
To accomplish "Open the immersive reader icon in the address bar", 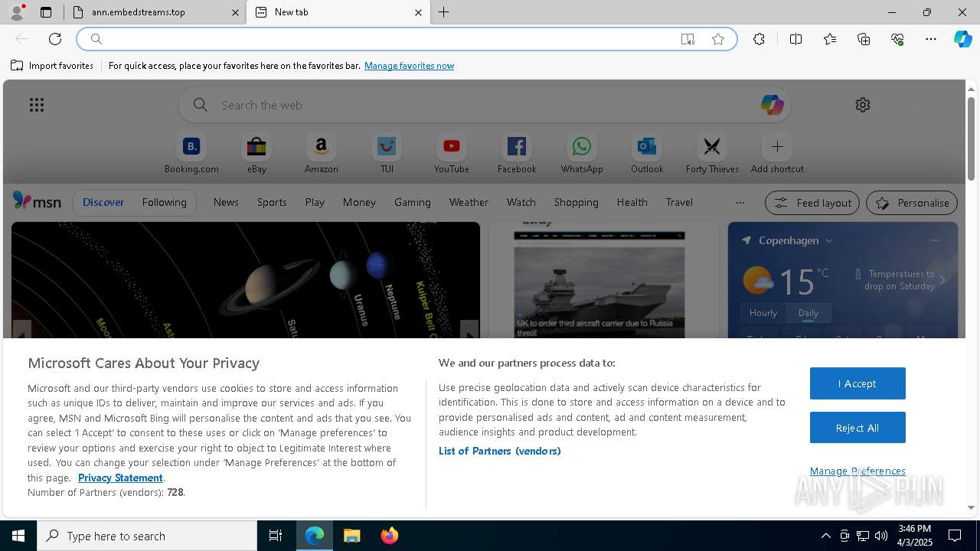I will [688, 39].
